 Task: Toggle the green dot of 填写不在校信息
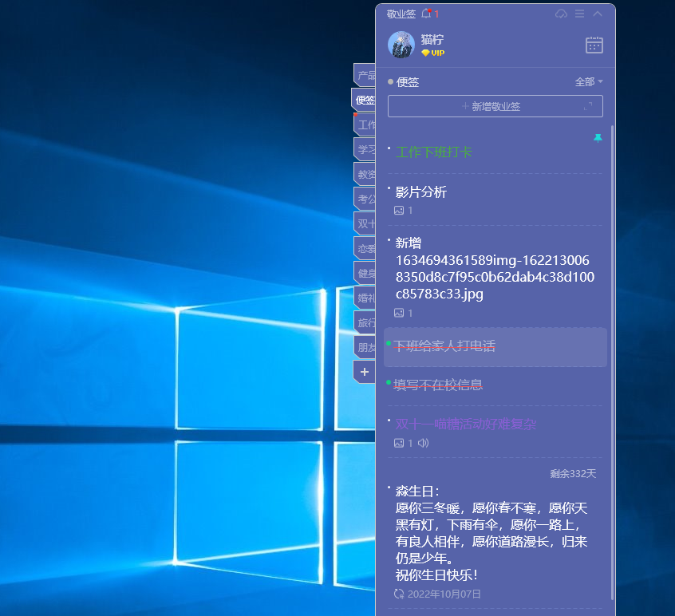pos(389,382)
